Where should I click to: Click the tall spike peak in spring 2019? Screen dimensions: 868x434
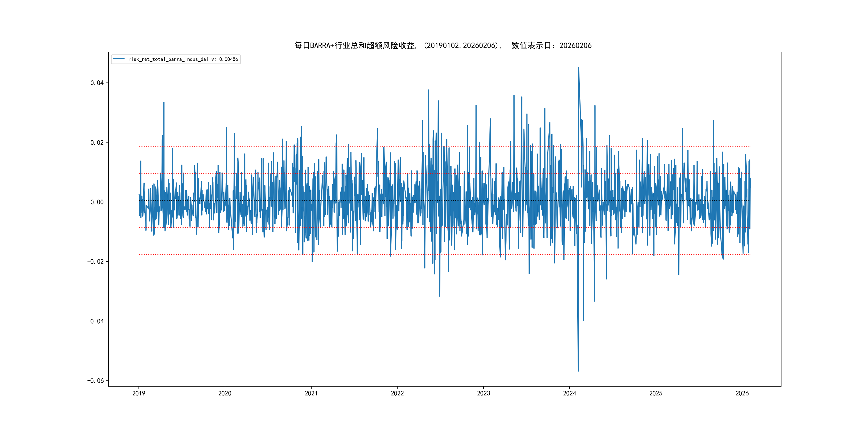[164, 103]
